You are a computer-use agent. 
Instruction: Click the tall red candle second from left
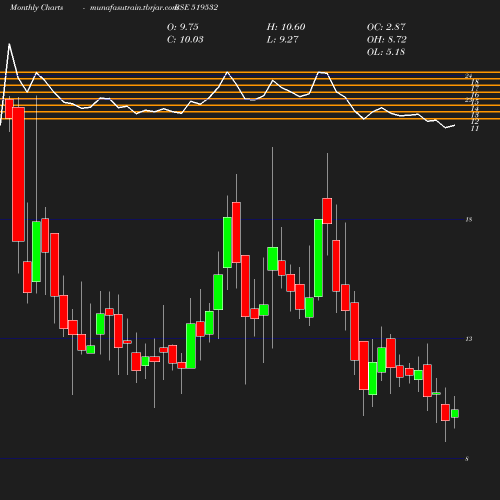(18, 174)
